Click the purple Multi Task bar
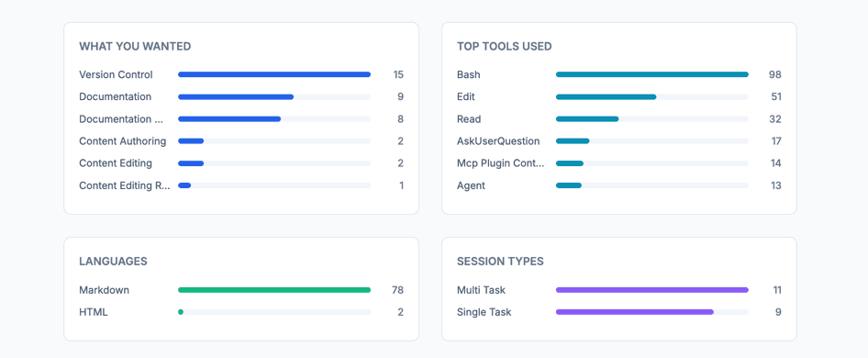The width and height of the screenshot is (868, 358). [652, 290]
